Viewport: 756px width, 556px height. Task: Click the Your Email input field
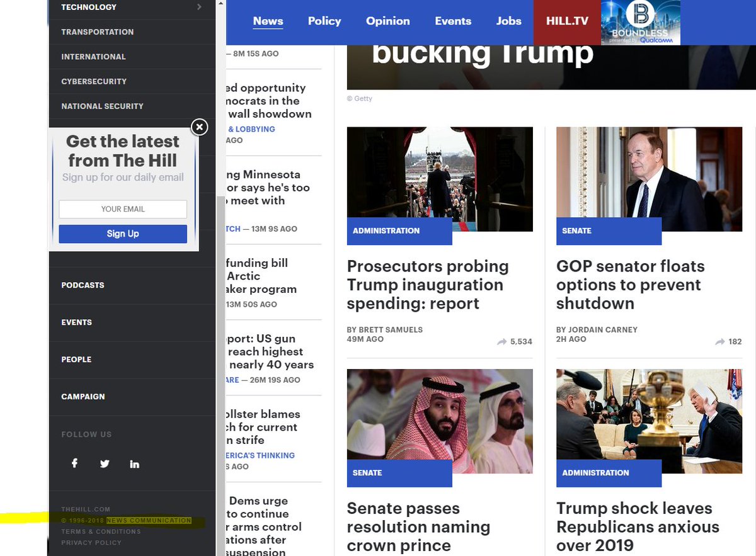coord(123,209)
